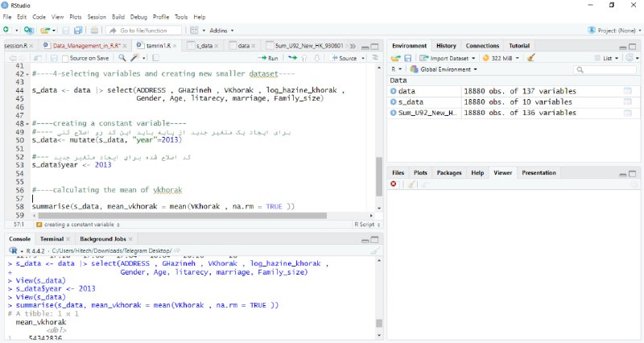The height and width of the screenshot is (343, 644).
Task: Click the Clear objects broom icon in Environment
Action: point(531,58)
